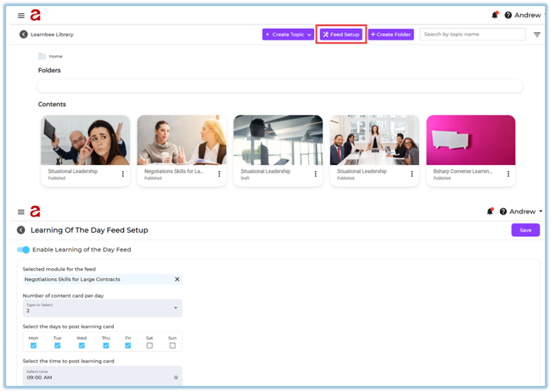The width and height of the screenshot is (551, 392).
Task: Click clock icon in Select time field
Action: click(x=176, y=378)
